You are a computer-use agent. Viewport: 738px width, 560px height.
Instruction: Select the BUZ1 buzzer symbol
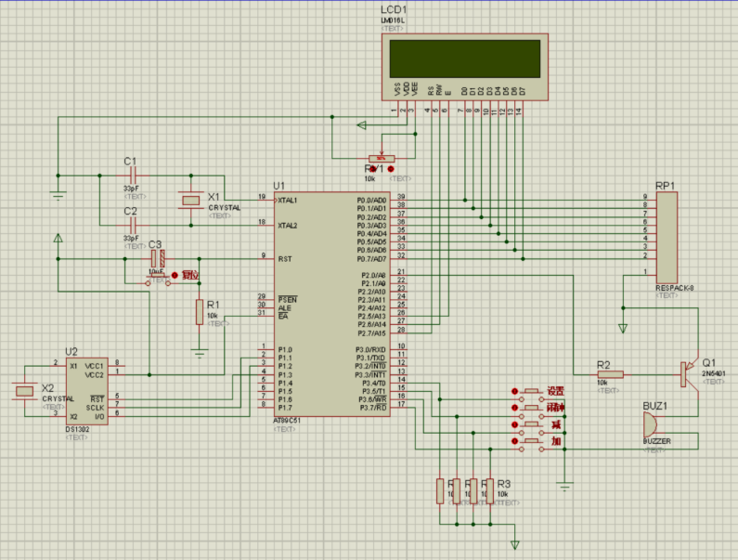[650, 424]
